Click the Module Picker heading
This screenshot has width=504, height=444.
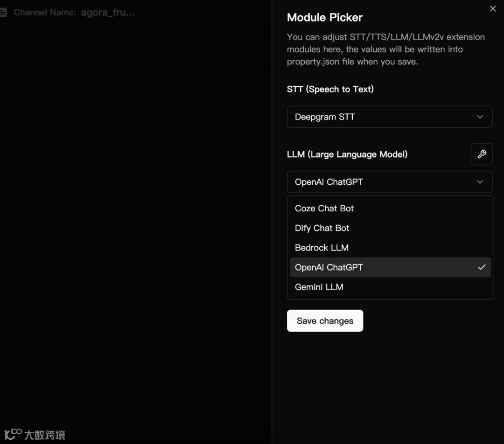(x=325, y=17)
